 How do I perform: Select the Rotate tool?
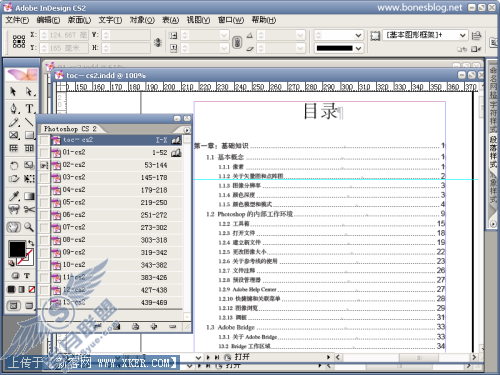(13, 165)
